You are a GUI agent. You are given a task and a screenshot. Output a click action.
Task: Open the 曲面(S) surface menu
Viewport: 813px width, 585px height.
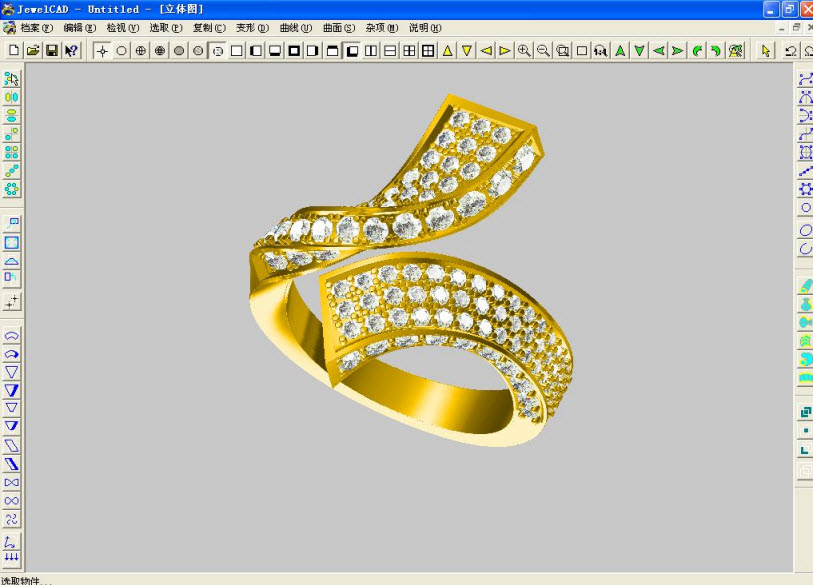click(x=338, y=28)
